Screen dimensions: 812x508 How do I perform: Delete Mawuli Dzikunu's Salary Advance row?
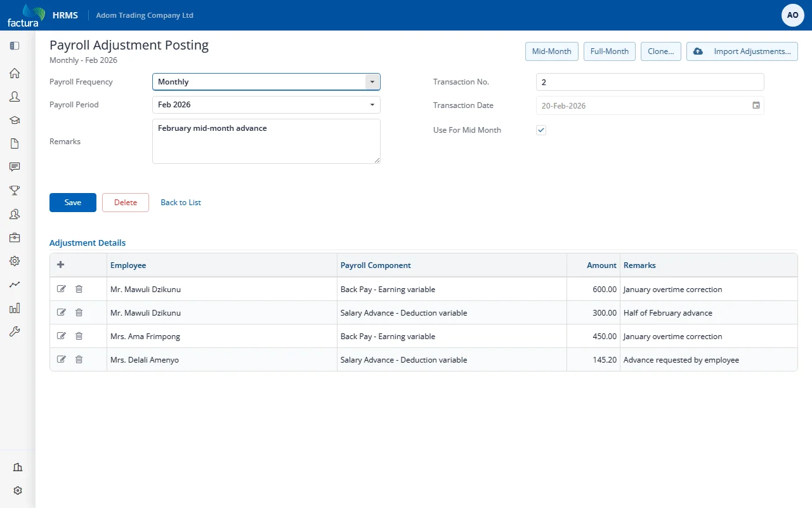pyautogui.click(x=79, y=312)
